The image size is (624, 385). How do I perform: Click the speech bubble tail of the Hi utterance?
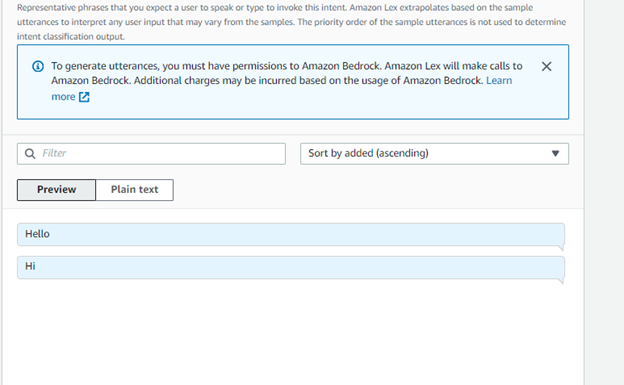pos(561,281)
